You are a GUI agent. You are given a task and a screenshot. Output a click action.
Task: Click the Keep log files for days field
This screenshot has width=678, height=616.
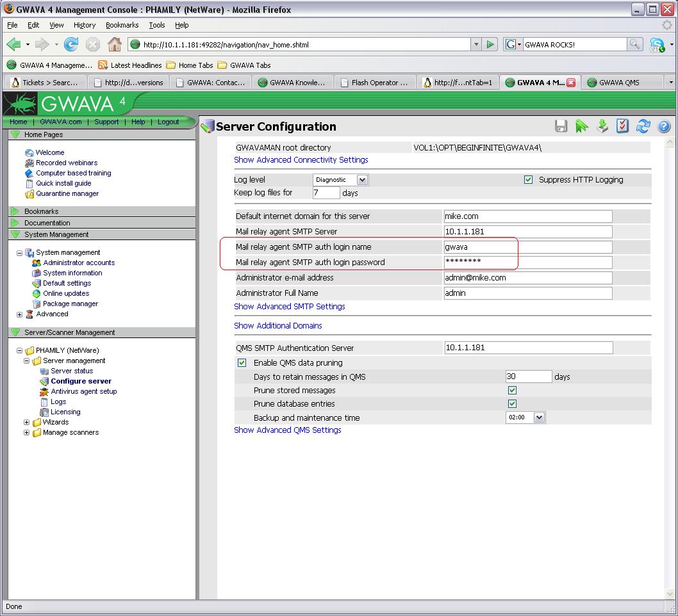[326, 192]
